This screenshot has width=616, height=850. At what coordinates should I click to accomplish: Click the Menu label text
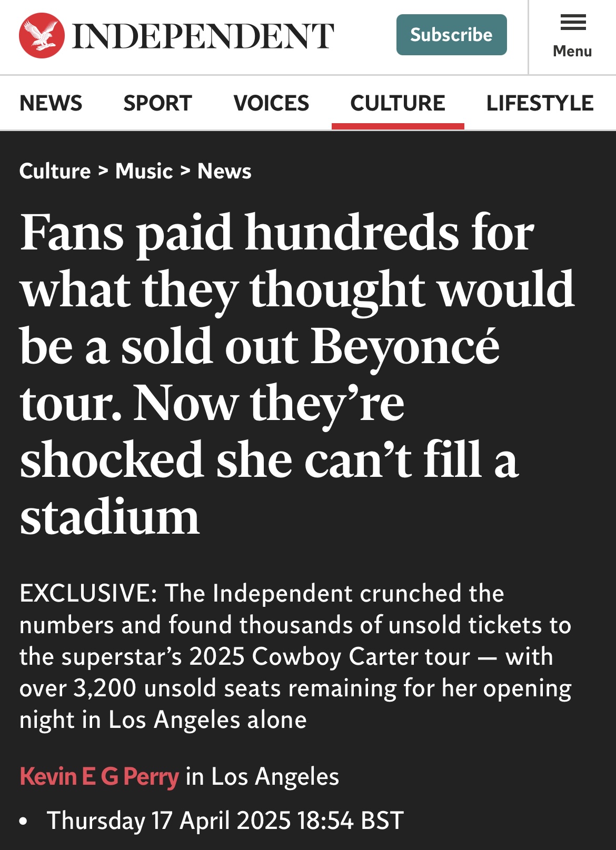tap(572, 52)
